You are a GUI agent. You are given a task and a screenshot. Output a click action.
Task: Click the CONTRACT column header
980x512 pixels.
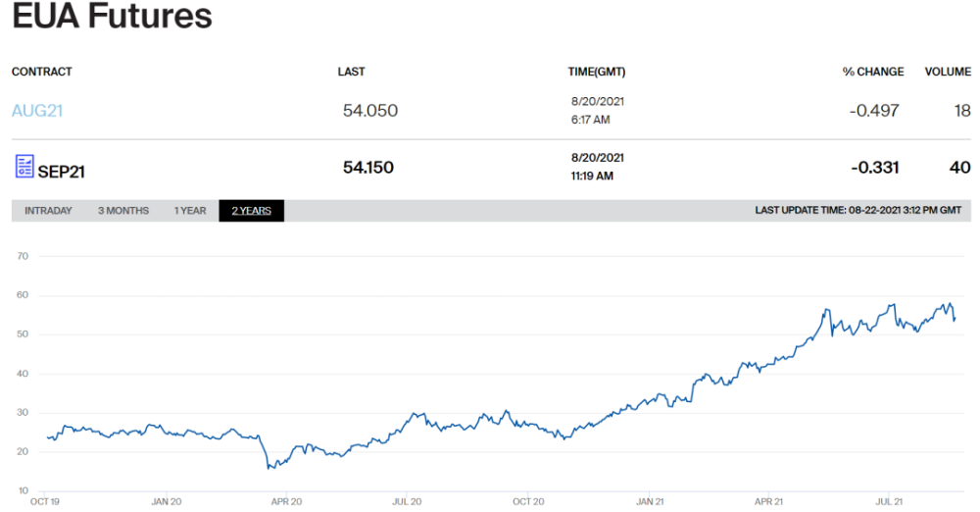tap(42, 72)
